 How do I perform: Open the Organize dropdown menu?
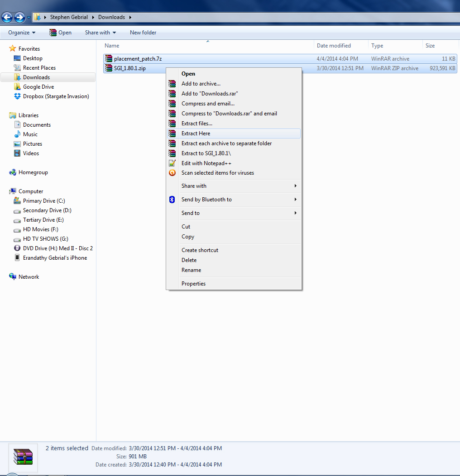[x=22, y=33]
